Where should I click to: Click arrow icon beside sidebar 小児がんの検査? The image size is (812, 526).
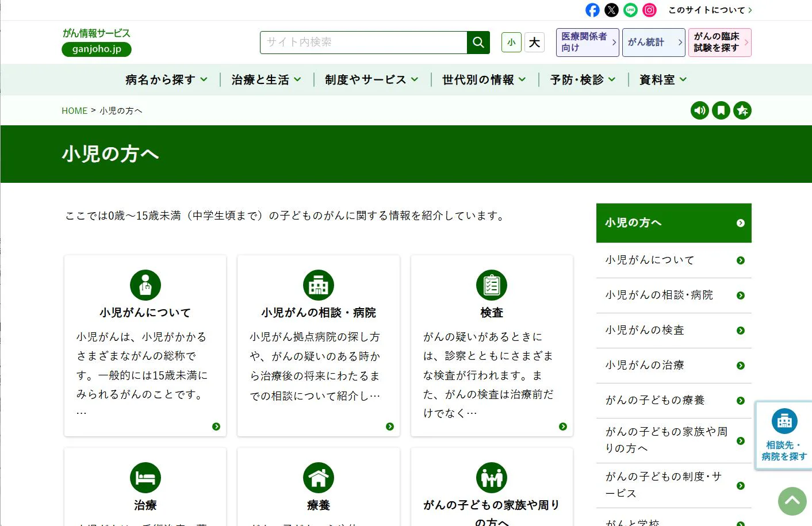click(741, 331)
